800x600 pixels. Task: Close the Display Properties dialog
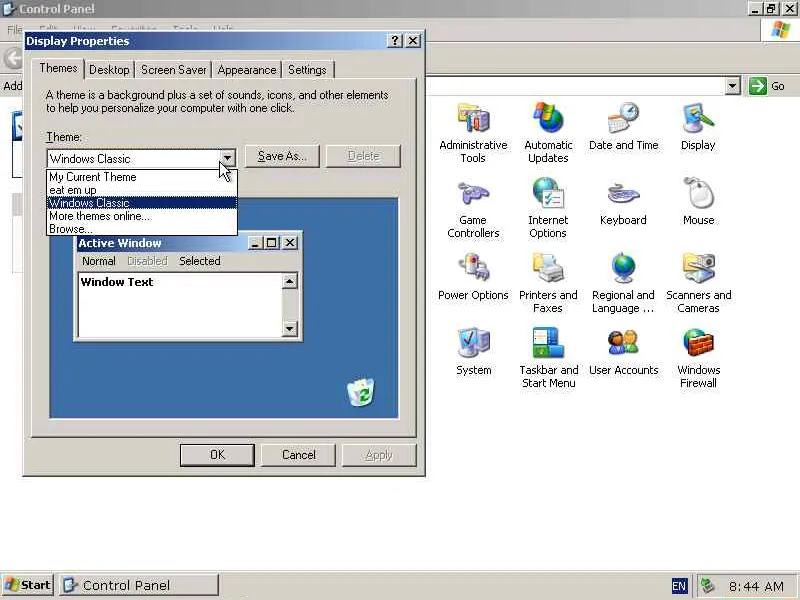pos(413,41)
